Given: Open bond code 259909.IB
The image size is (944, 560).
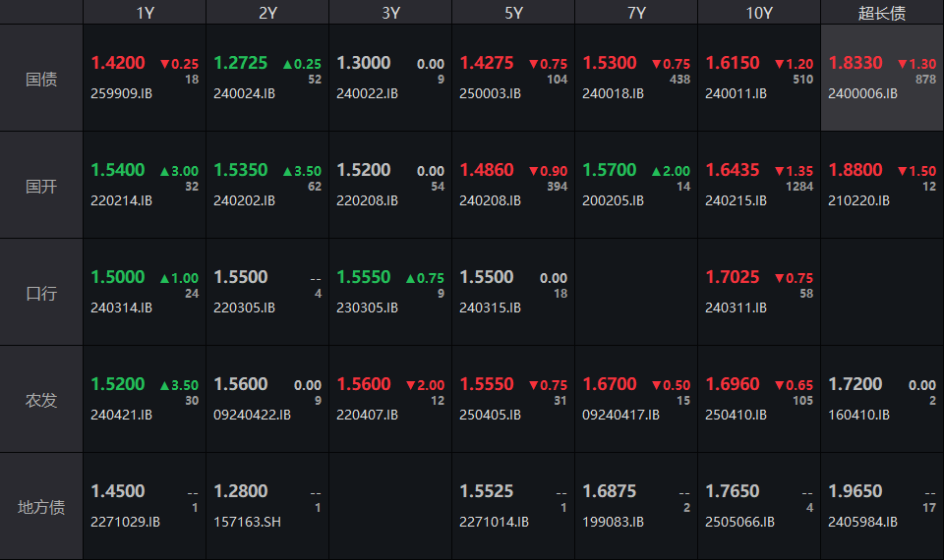Looking at the screenshot, I should 121,94.
